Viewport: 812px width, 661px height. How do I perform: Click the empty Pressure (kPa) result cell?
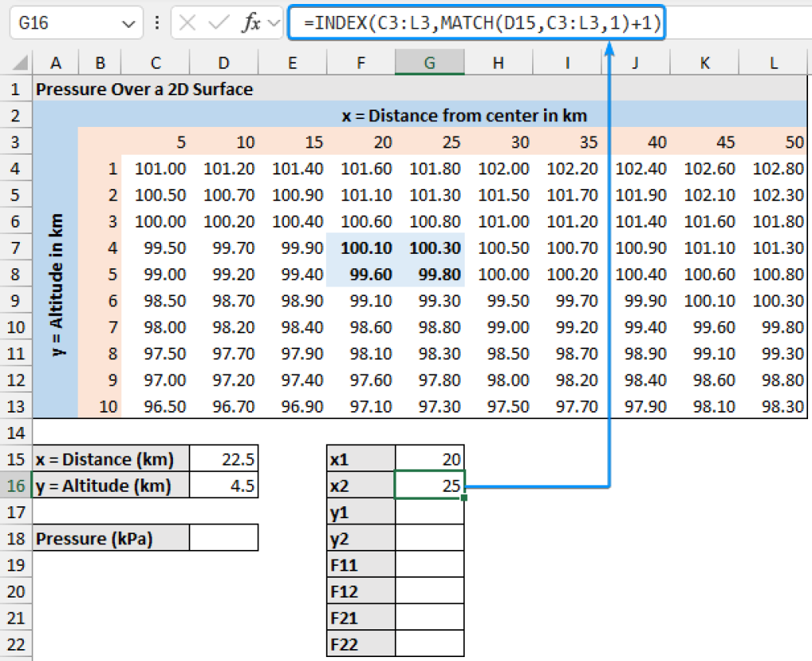(224, 537)
